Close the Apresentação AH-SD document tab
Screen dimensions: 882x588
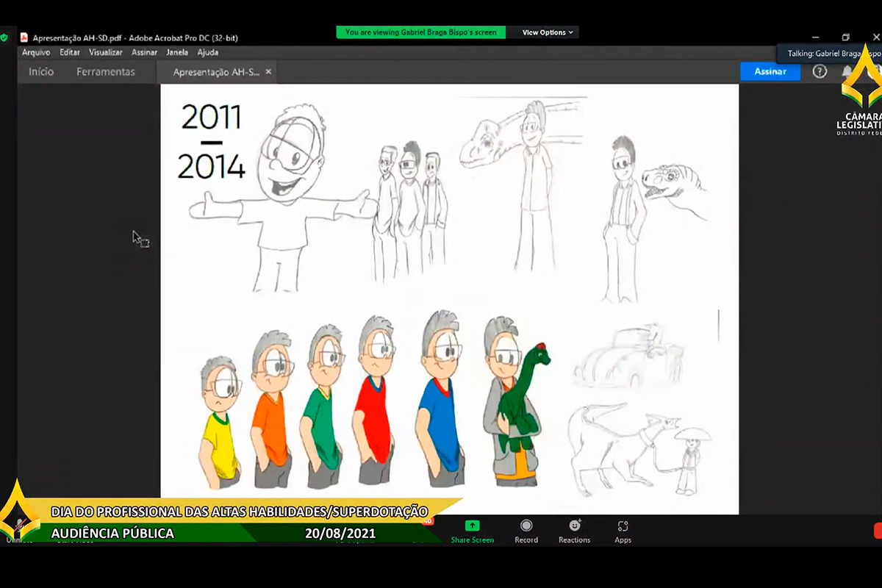[268, 72]
